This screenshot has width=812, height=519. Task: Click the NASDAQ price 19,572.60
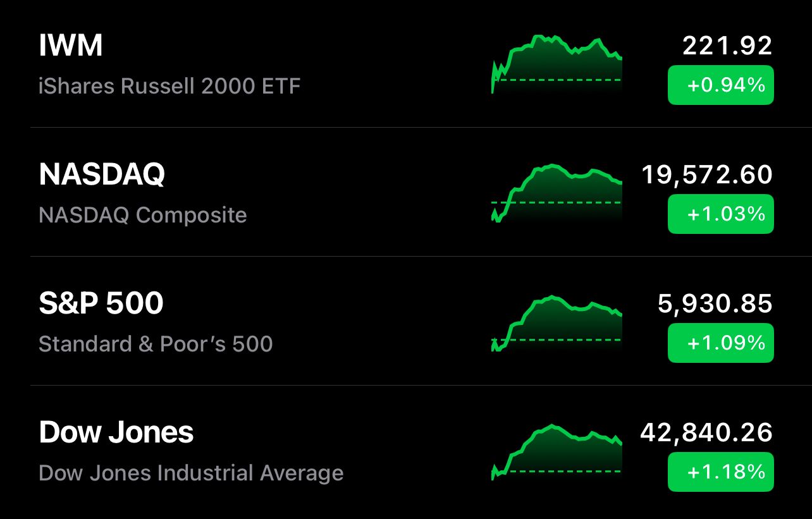pos(707,175)
